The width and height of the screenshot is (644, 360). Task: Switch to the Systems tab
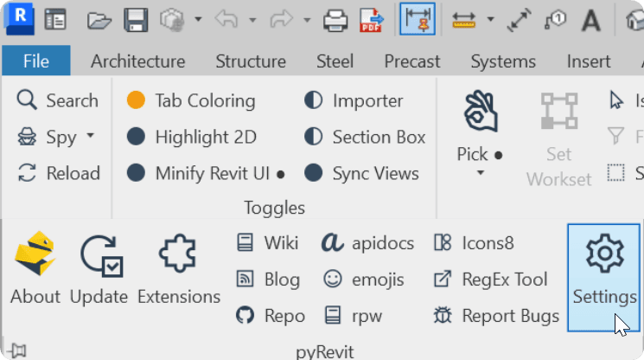click(503, 61)
